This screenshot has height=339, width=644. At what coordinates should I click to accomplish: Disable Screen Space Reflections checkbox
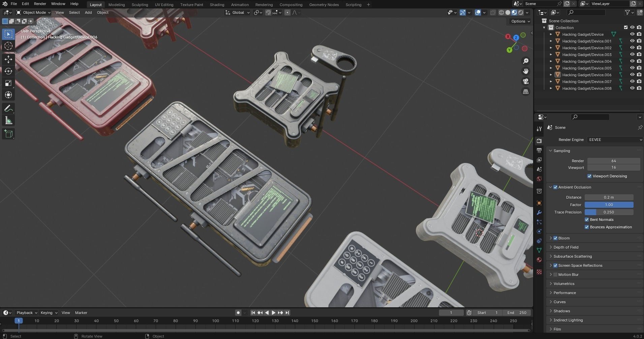pyautogui.click(x=555, y=265)
